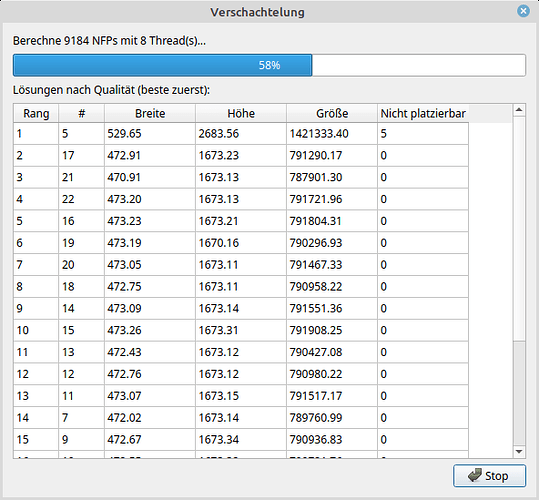Select height value 1673.34
The width and height of the screenshot is (539, 500).
(x=241, y=440)
